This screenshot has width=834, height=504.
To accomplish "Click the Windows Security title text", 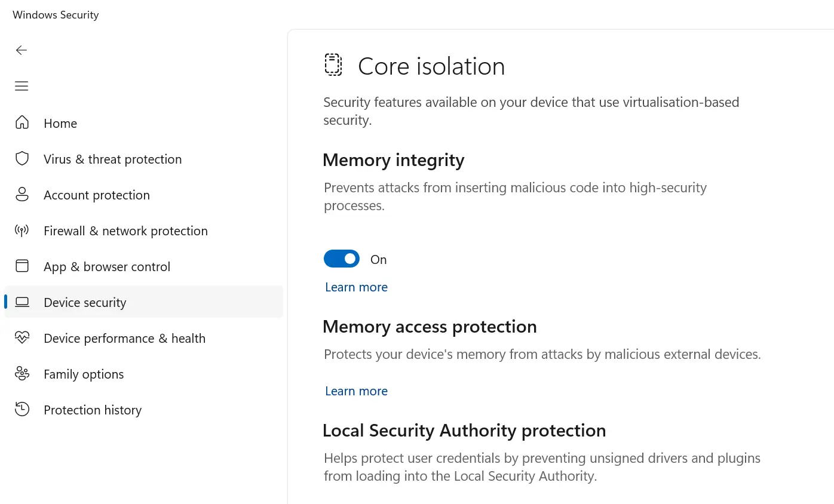I will pos(55,14).
